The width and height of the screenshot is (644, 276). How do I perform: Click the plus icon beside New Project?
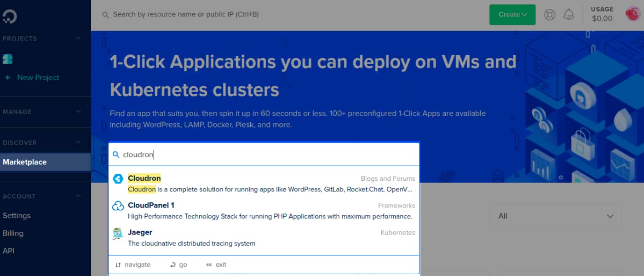[x=7, y=77]
